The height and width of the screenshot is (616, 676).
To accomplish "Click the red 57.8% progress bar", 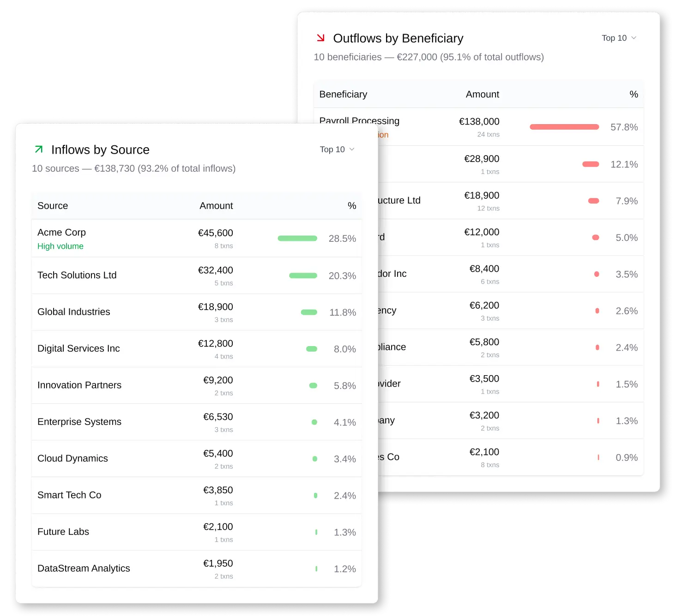I will point(564,127).
